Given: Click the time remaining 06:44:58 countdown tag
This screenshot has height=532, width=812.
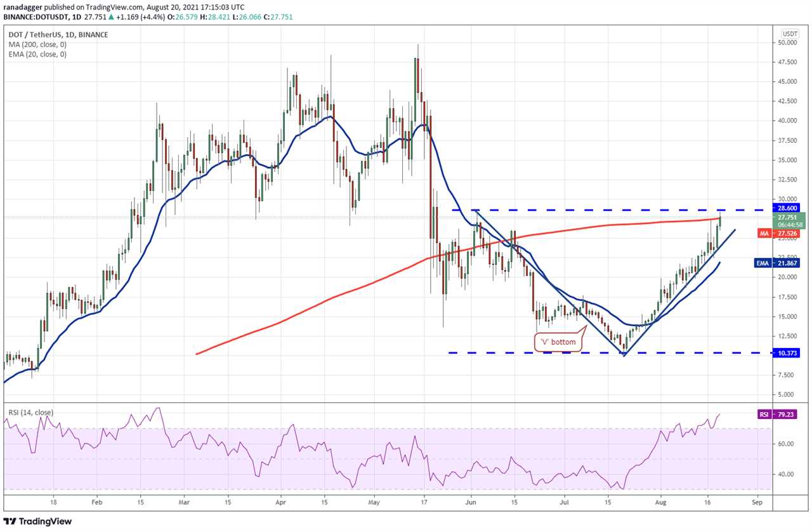Looking at the screenshot, I should [x=789, y=224].
